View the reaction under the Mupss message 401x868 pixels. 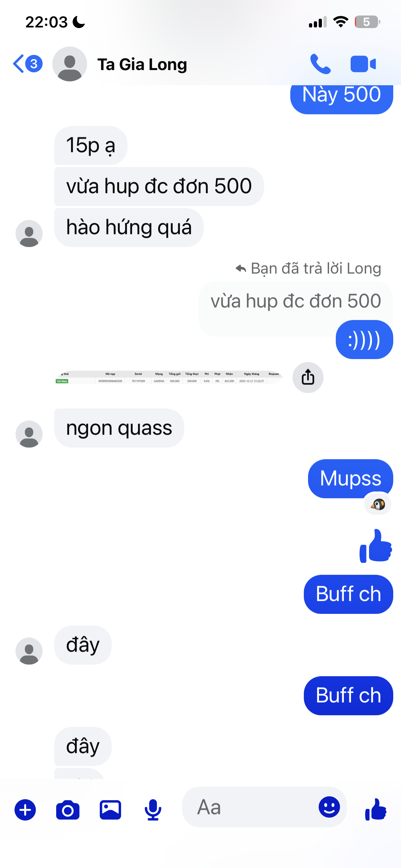coord(378,504)
